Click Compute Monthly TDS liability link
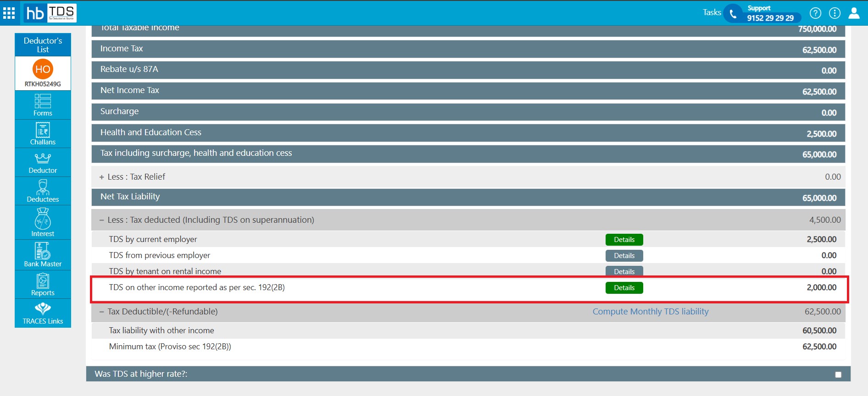Screen dimensions: 868x396 tap(651, 312)
